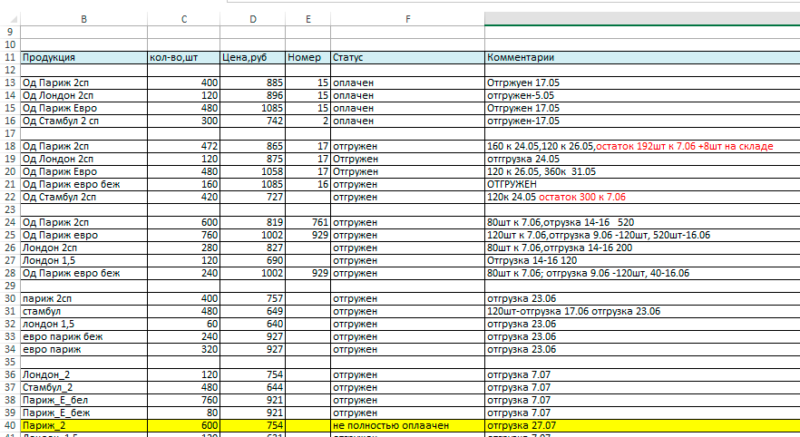Click comment 'ОТГРУЖЕН' in row 21

click(642, 184)
